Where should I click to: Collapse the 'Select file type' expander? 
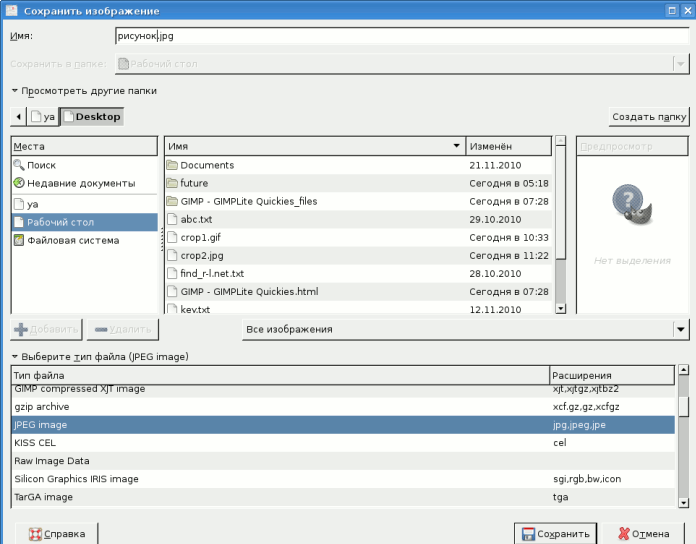tap(15, 357)
